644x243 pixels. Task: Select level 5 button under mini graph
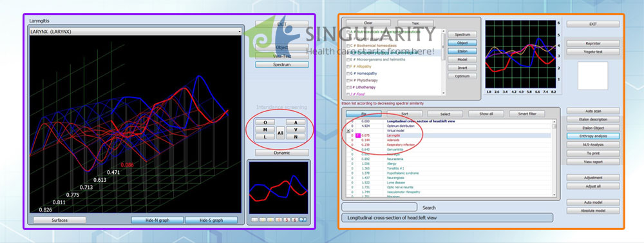click(x=287, y=220)
